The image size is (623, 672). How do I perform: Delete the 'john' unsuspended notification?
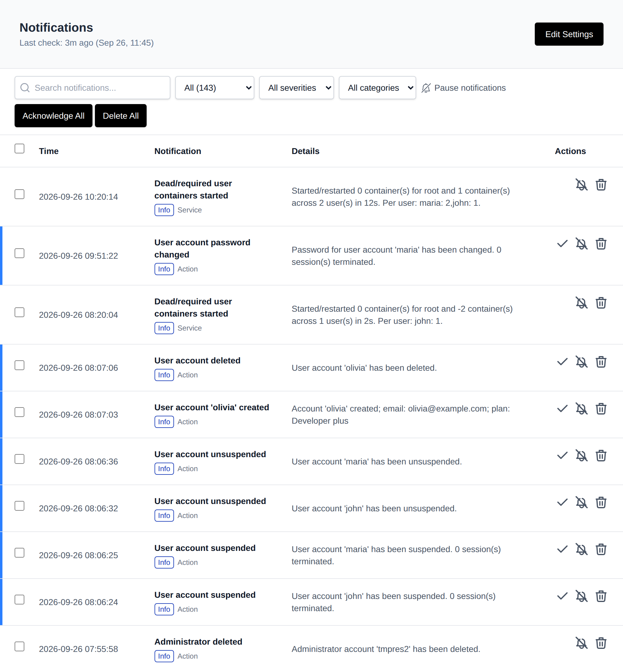coord(601,503)
